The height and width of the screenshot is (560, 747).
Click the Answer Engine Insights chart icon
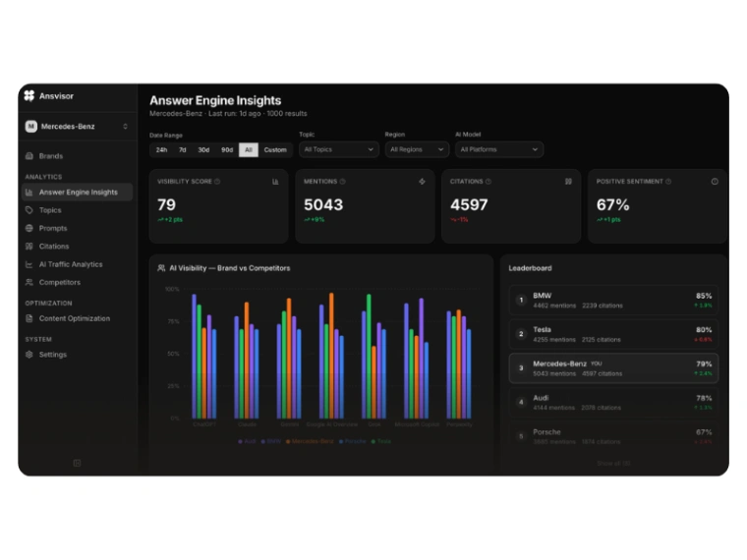[x=29, y=193]
